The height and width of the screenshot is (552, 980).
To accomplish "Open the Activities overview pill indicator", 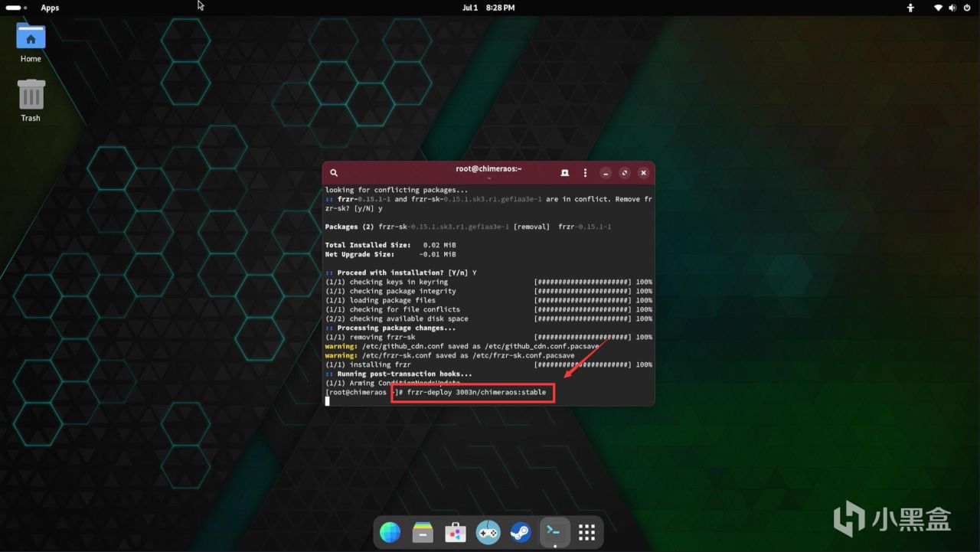I will [16, 8].
